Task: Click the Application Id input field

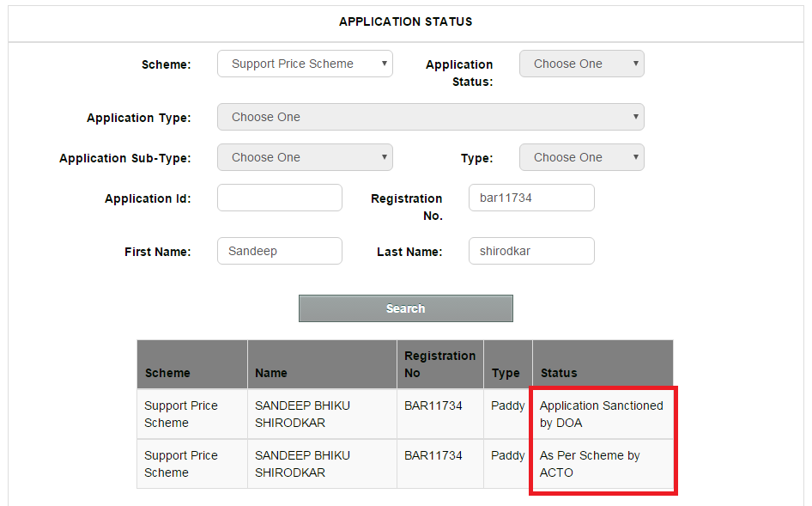Action: click(280, 198)
